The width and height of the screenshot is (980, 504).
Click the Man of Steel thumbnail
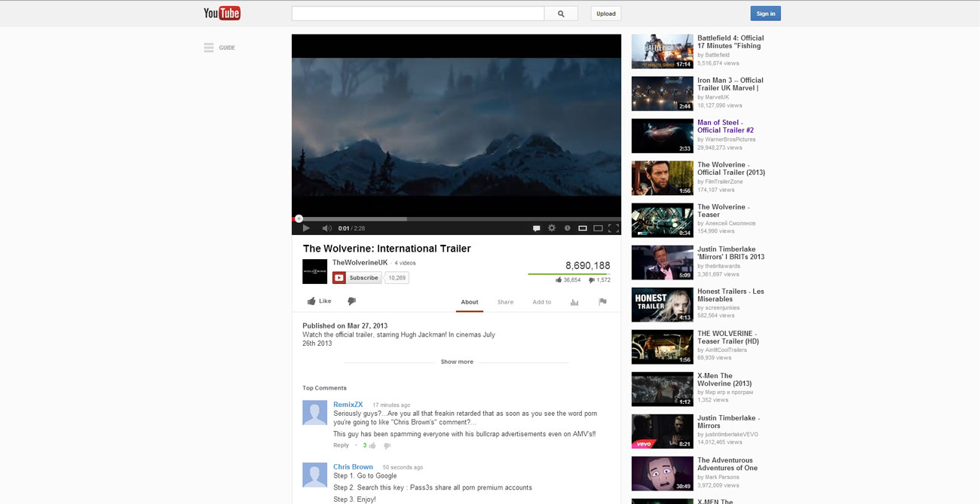(x=662, y=136)
